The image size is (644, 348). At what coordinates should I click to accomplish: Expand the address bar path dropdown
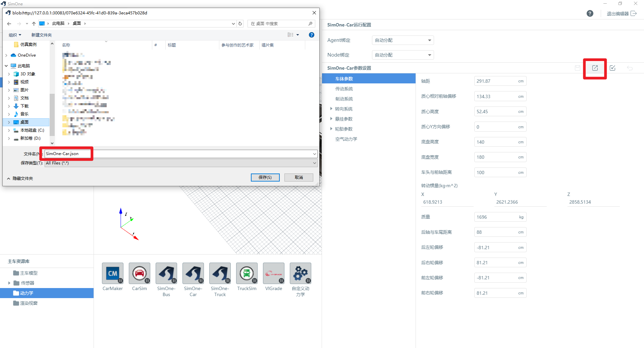(x=233, y=23)
